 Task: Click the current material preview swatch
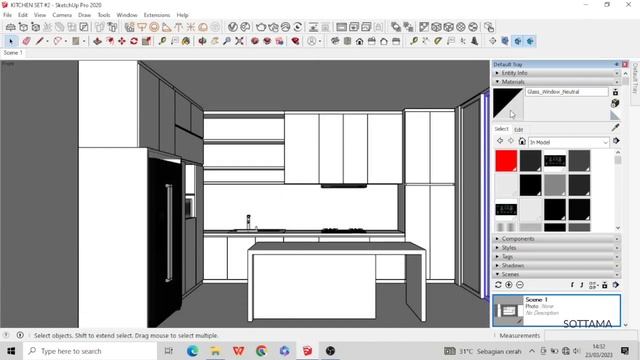coord(508,103)
